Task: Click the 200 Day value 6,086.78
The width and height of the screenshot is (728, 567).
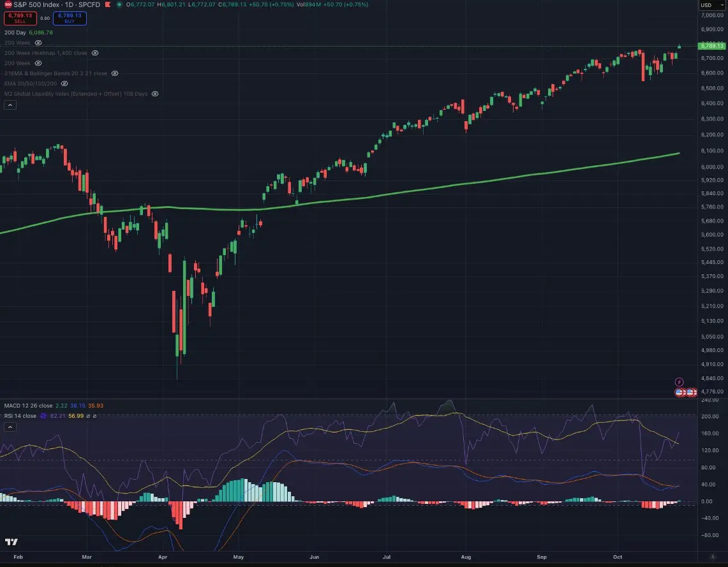Action: (41, 33)
